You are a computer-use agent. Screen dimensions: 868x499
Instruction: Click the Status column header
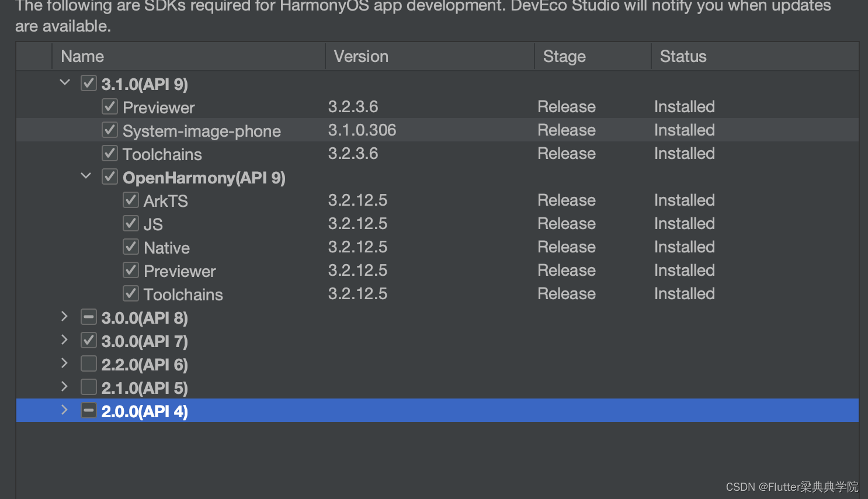(x=755, y=56)
